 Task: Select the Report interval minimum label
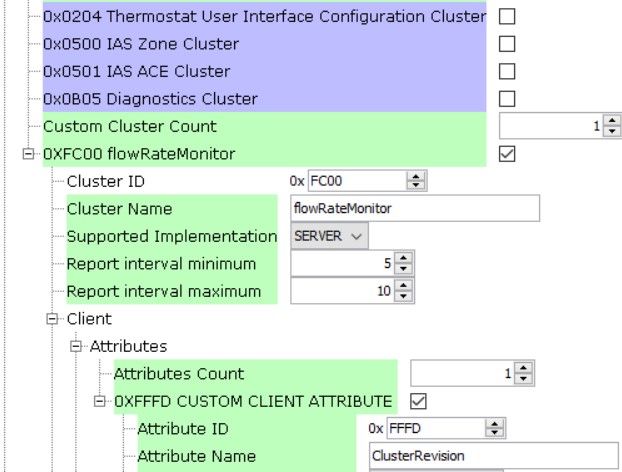161,264
